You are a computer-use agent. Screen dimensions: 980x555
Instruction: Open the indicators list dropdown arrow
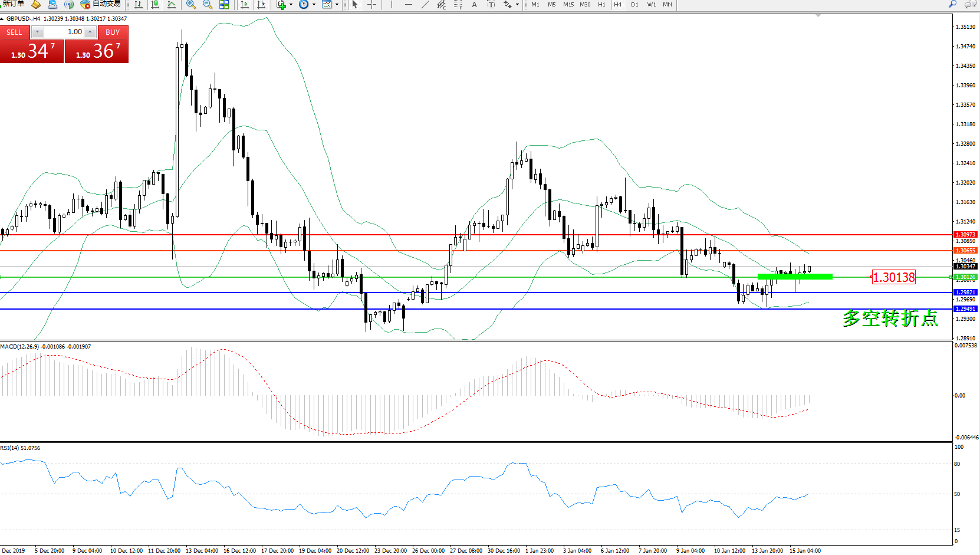click(291, 5)
